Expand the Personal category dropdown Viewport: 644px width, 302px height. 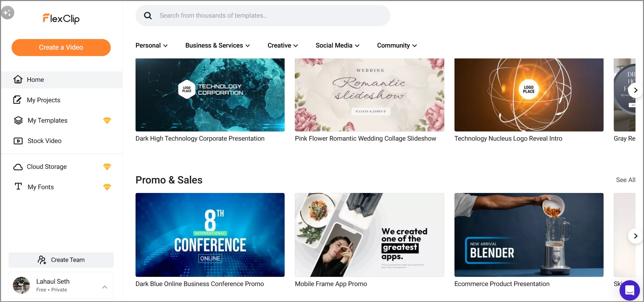click(151, 46)
